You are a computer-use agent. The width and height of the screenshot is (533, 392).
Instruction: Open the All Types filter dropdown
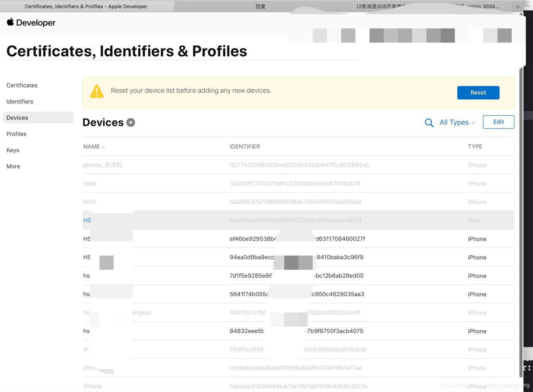pyautogui.click(x=457, y=122)
